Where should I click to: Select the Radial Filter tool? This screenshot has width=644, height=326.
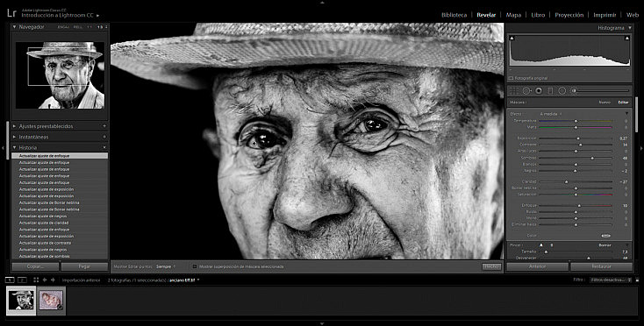[x=562, y=90]
